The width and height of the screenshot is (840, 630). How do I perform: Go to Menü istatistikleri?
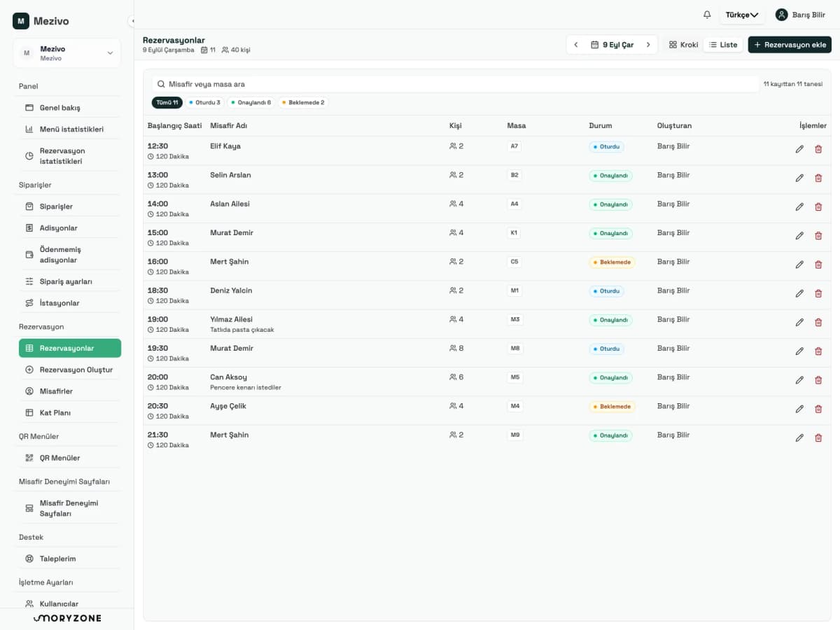point(69,129)
